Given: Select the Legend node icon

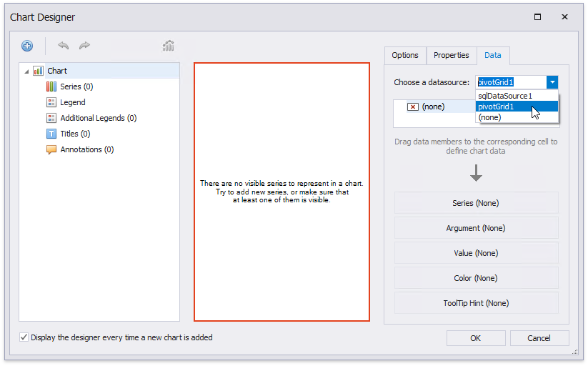Looking at the screenshot, I should (51, 102).
